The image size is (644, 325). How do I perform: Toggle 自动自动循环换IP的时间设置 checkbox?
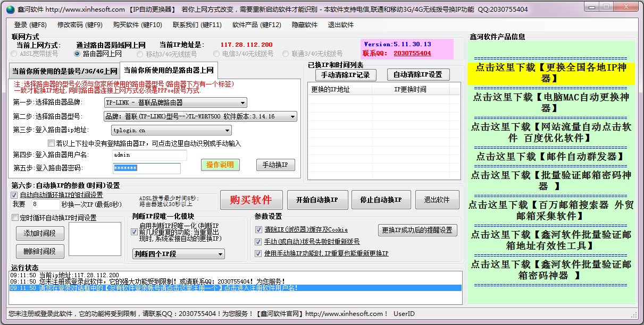14,195
